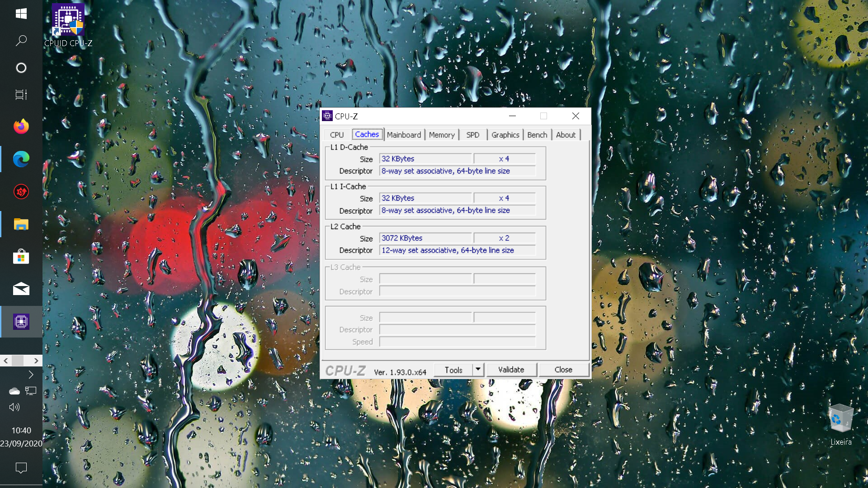Open Cortana circle icon in taskbar
This screenshot has width=868, height=488.
click(x=21, y=68)
